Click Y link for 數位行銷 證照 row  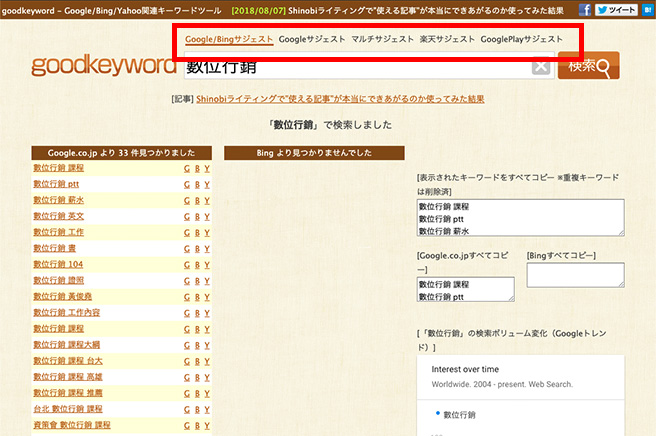pyautogui.click(x=207, y=281)
